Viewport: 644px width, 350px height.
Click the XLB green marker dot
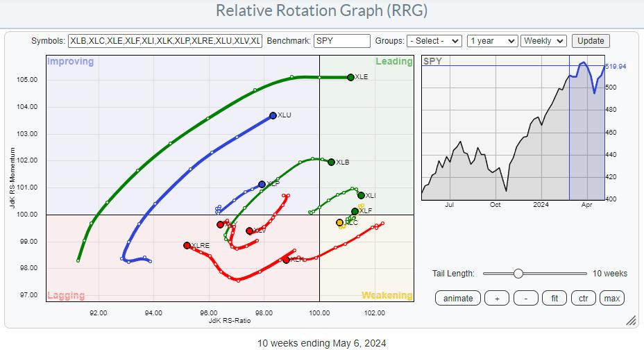(331, 162)
